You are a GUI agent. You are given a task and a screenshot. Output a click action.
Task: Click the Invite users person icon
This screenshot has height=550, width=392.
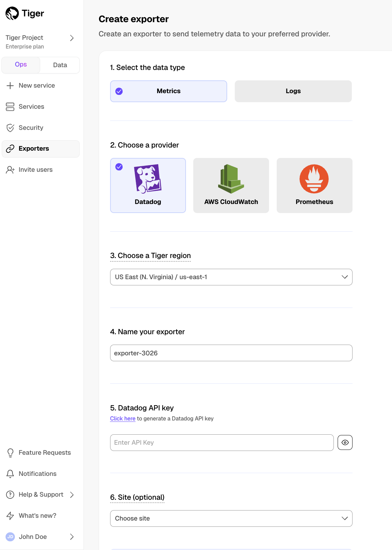pos(10,170)
